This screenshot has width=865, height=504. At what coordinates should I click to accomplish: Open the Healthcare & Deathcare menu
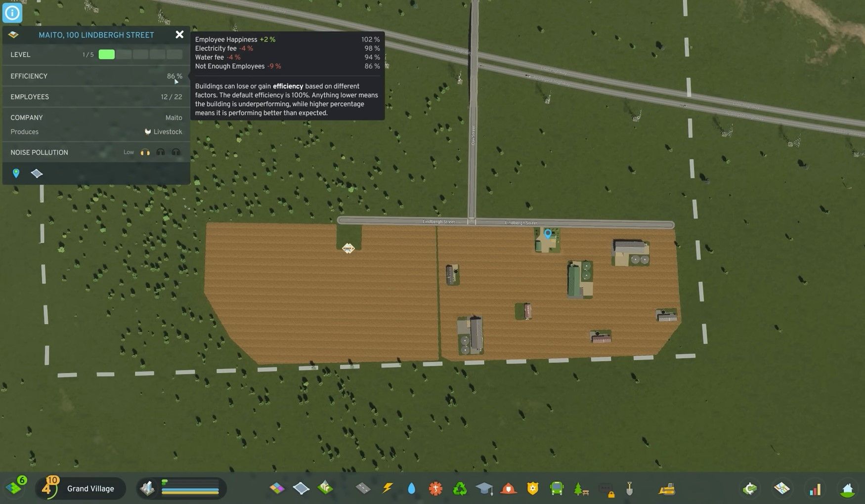click(x=435, y=489)
